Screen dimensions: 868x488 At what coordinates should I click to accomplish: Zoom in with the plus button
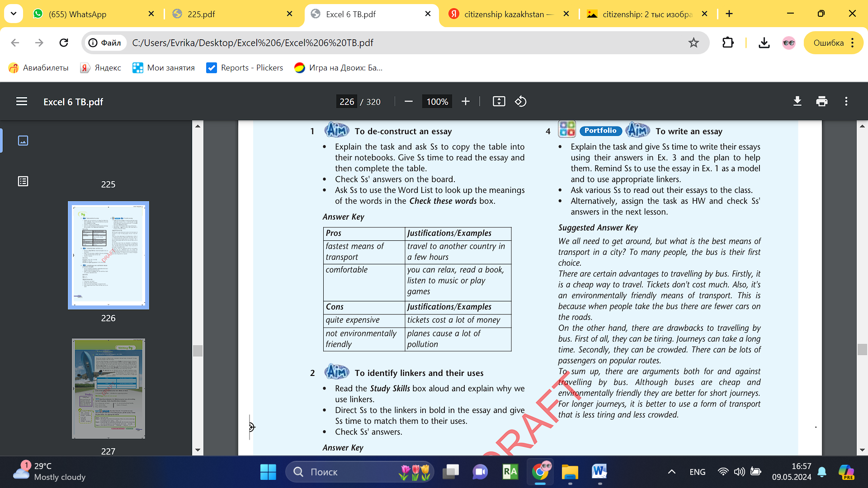[x=466, y=102]
